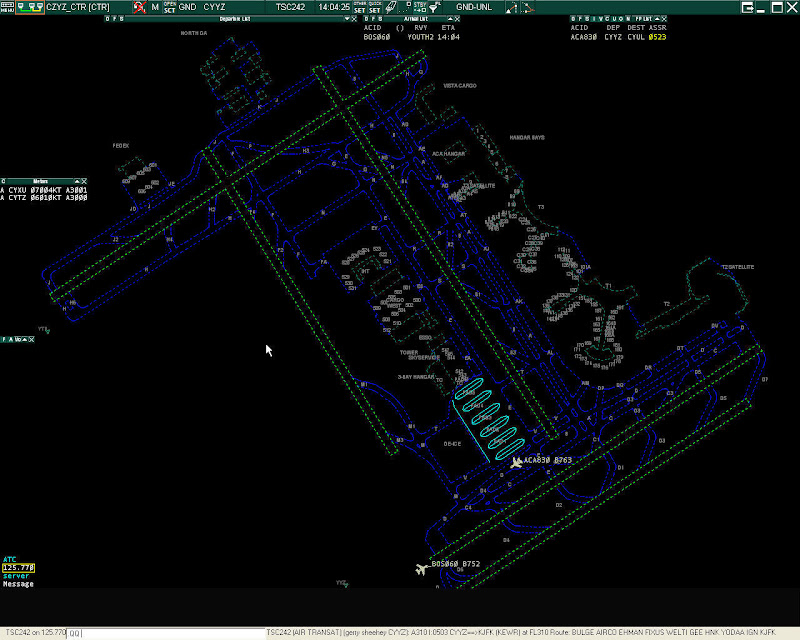Click the command input field at screen bottom
The height and width of the screenshot is (640, 800).
(x=120, y=633)
